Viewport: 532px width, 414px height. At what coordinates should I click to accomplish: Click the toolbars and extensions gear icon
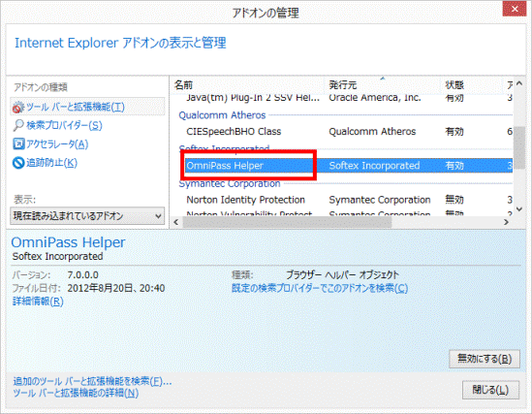pos(18,108)
